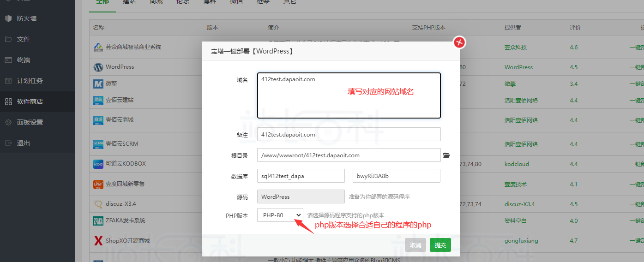Close the WordPress deploy dialog with red X
644x262 pixels.
pyautogui.click(x=459, y=42)
